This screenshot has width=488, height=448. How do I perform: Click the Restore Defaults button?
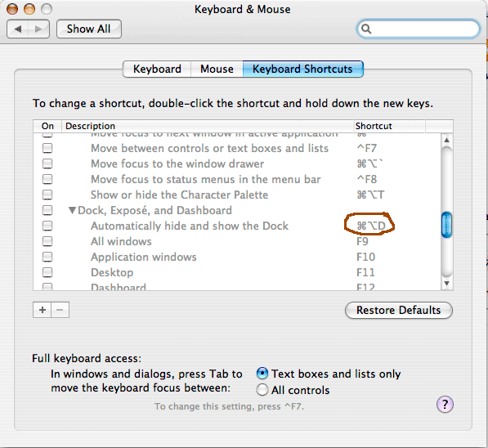tap(399, 310)
